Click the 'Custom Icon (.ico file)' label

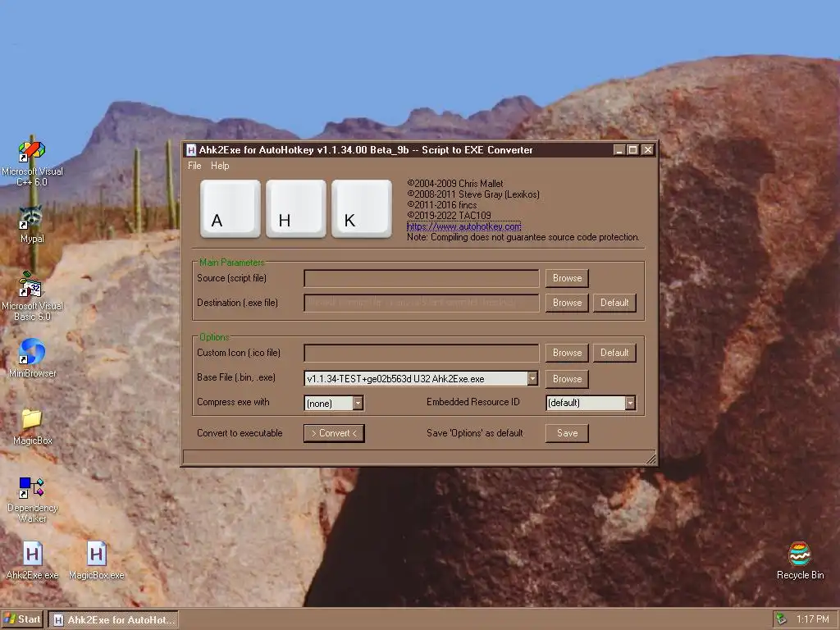click(x=239, y=353)
